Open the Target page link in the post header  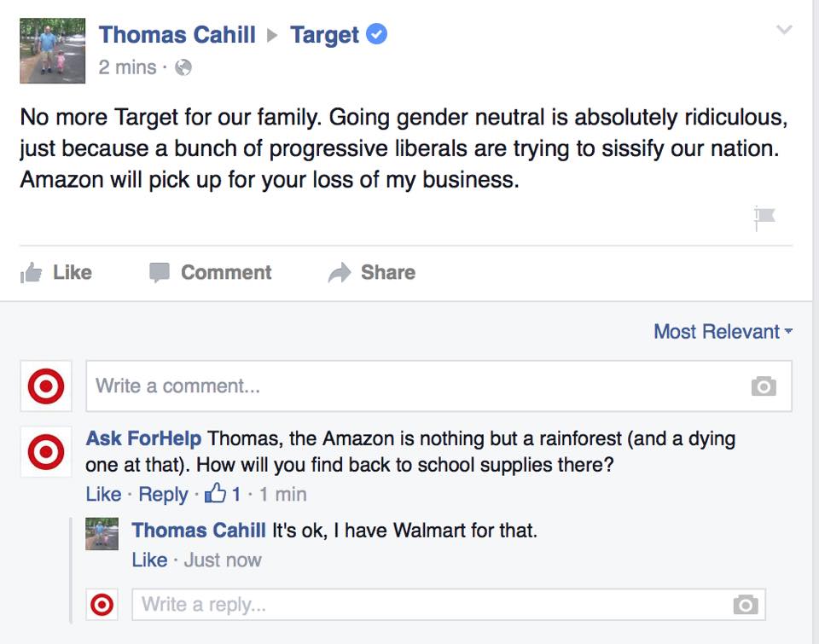coord(328,34)
